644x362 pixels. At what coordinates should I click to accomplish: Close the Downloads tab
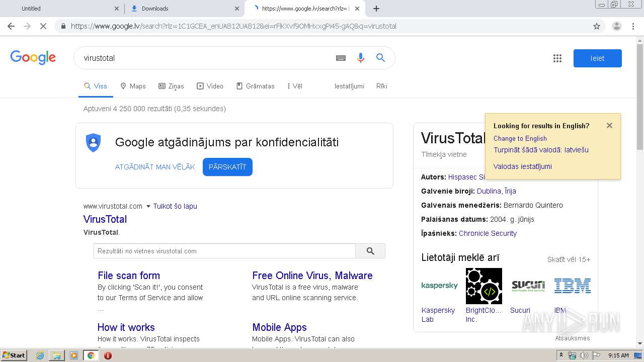tap(237, 9)
